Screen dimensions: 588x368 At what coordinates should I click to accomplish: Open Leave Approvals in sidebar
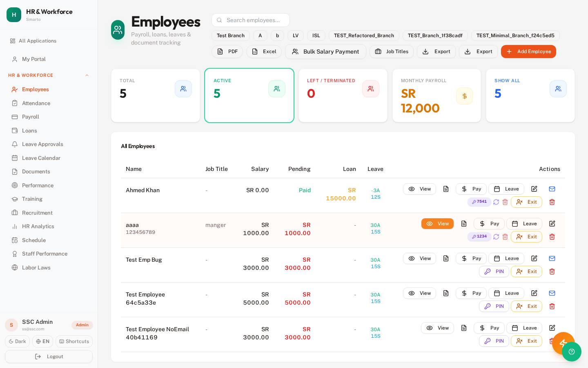click(49, 144)
